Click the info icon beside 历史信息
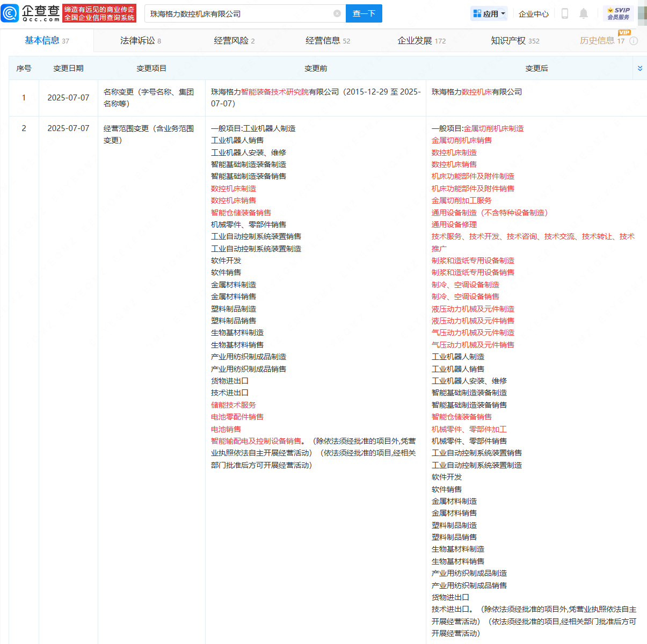The height and width of the screenshot is (644, 647). click(634, 41)
